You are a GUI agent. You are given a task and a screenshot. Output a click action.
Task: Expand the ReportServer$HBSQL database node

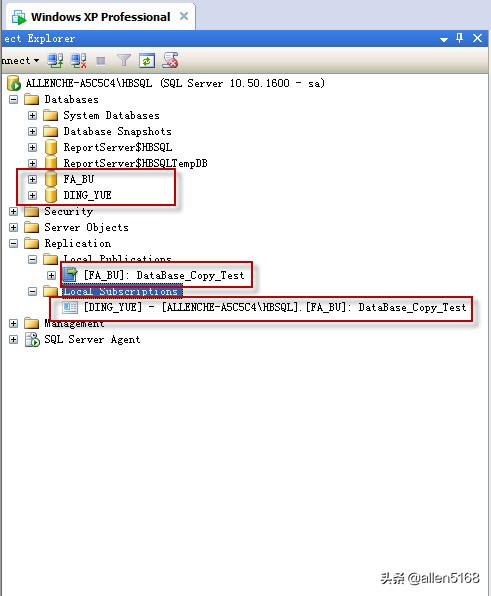[x=33, y=147]
